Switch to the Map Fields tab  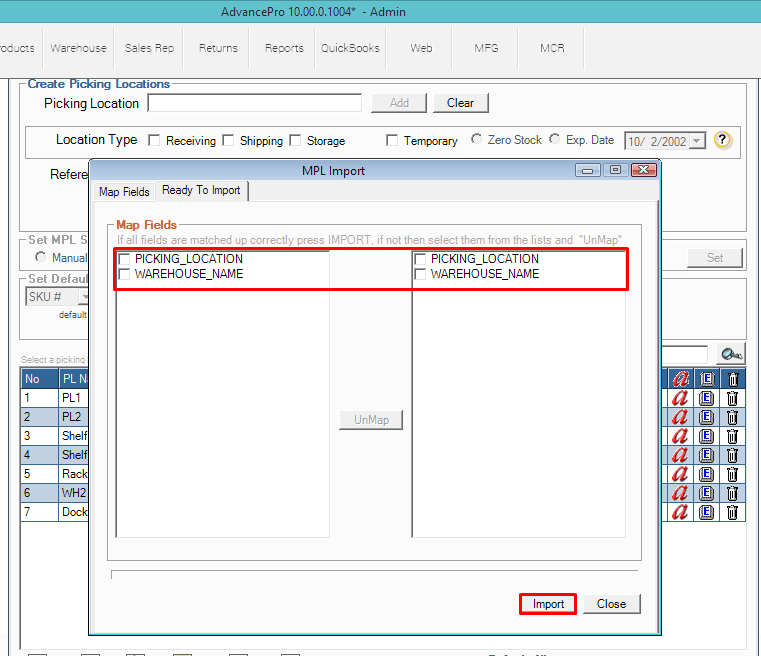pos(124,192)
